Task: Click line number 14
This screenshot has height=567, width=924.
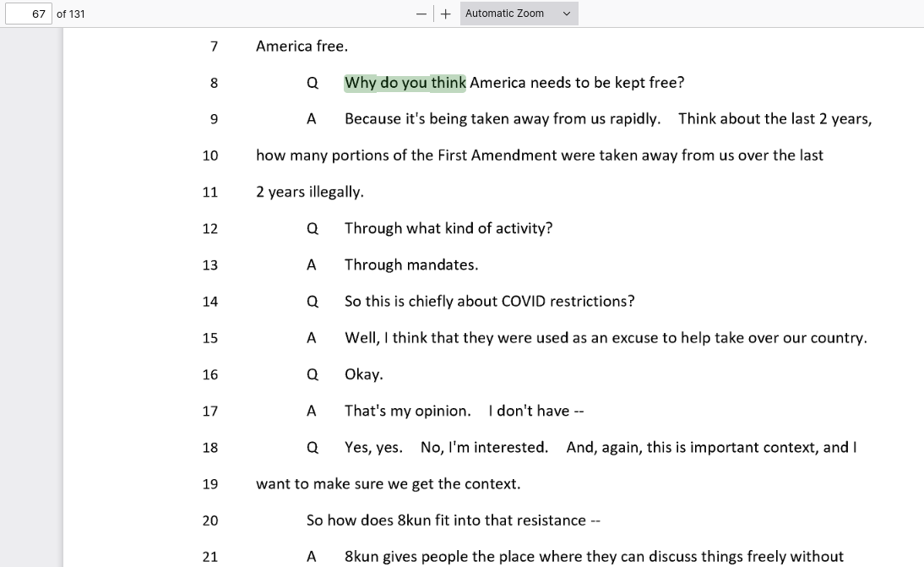Action: coord(210,303)
